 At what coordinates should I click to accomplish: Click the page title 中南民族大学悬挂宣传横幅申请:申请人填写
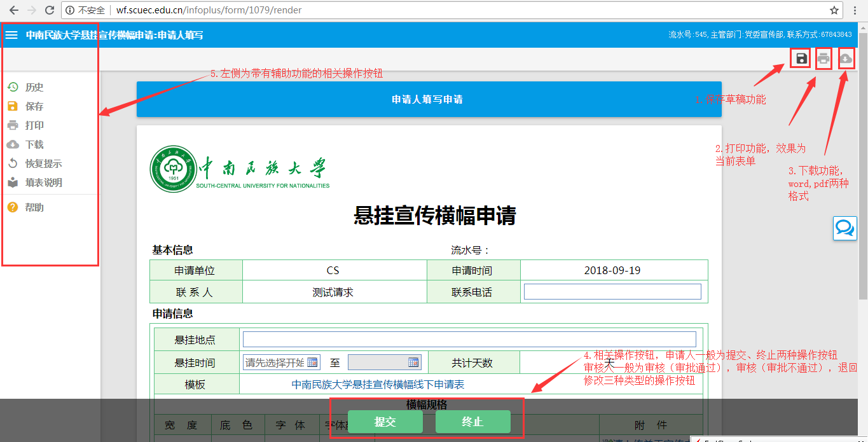114,35
